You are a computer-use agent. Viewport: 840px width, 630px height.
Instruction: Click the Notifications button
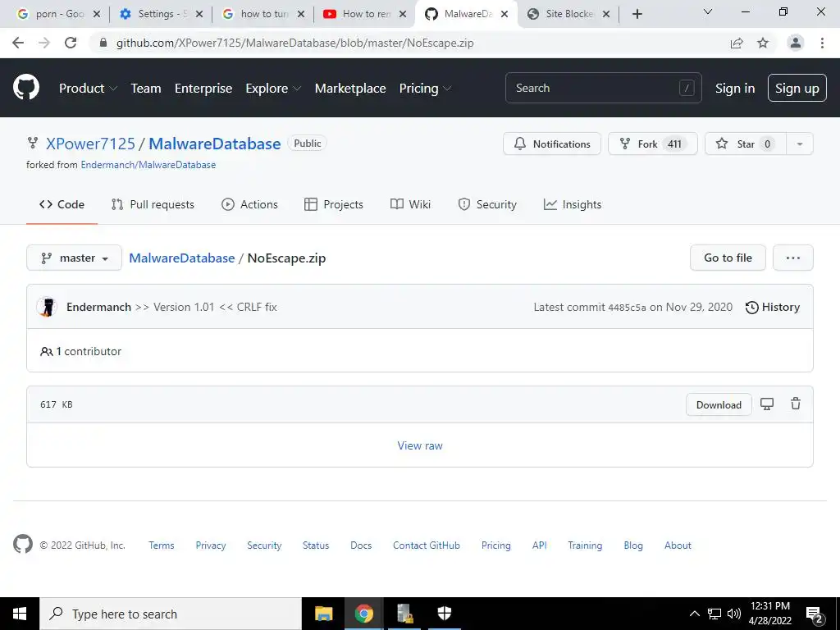[552, 144]
